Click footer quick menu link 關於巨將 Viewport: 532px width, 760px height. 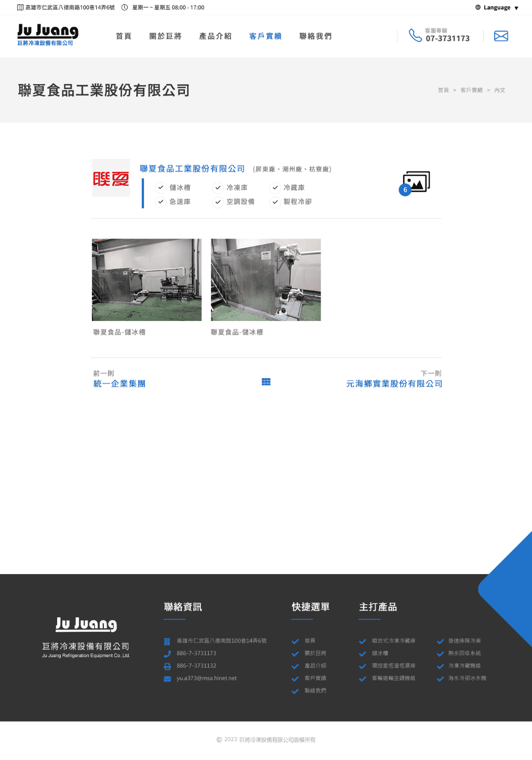click(315, 653)
